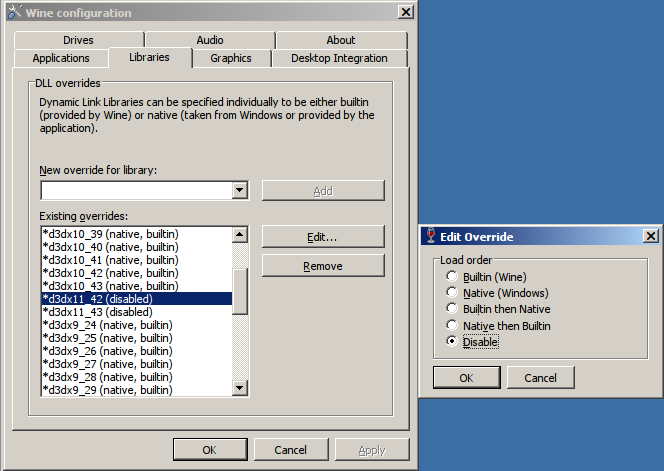Select *d3dx9_25 (native, builtin) entry
This screenshot has width=664, height=471.
(137, 338)
